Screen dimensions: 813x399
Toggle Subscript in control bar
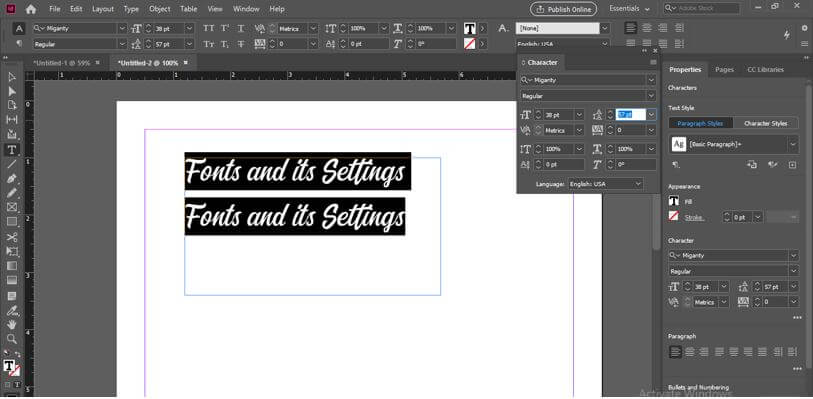[x=225, y=45]
